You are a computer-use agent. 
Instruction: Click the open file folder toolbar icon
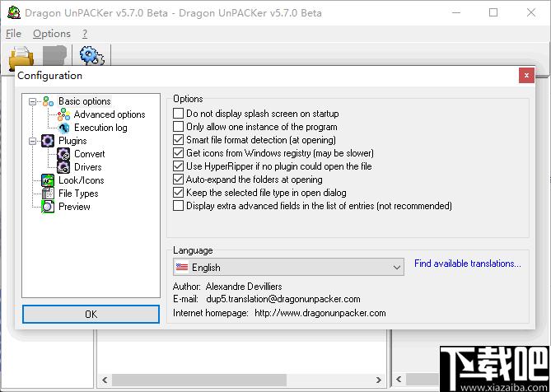point(21,57)
